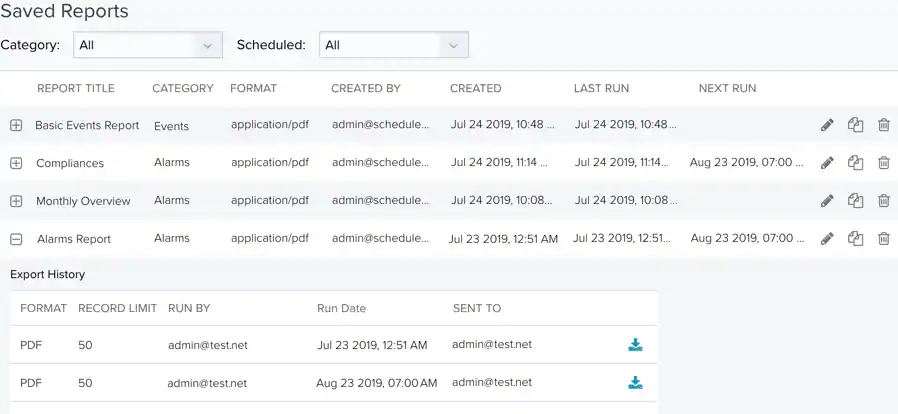This screenshot has width=898, height=414.
Task: Collapse the Alarms Report row
Action: (16, 239)
